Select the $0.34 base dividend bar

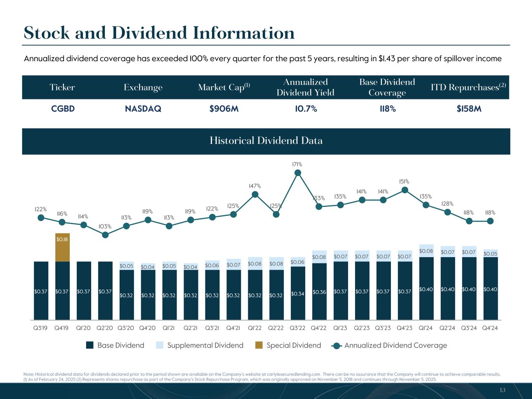[x=298, y=293]
